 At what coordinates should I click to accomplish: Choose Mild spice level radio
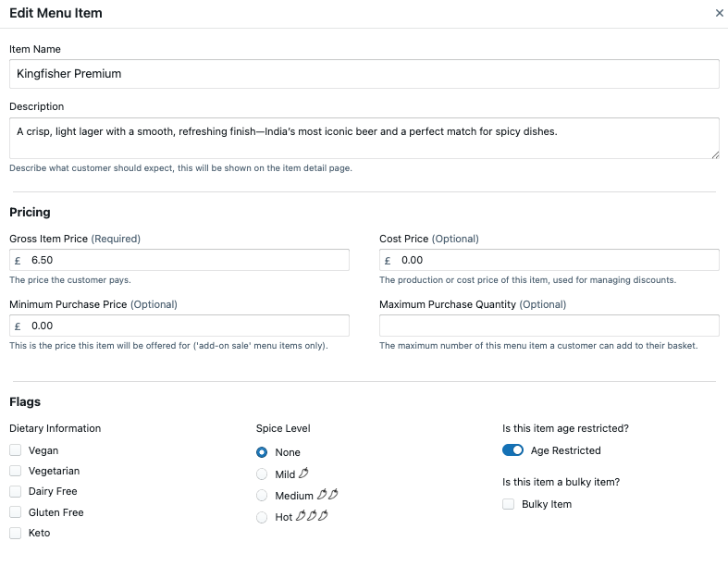[x=262, y=474]
